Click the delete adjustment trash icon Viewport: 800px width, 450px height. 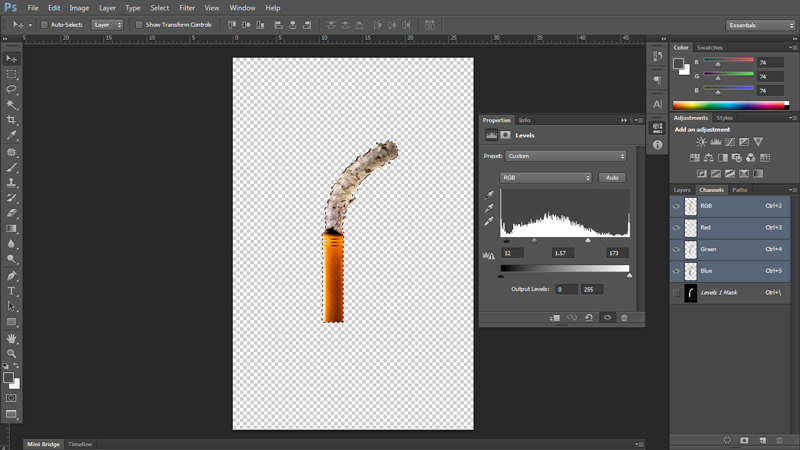(624, 317)
